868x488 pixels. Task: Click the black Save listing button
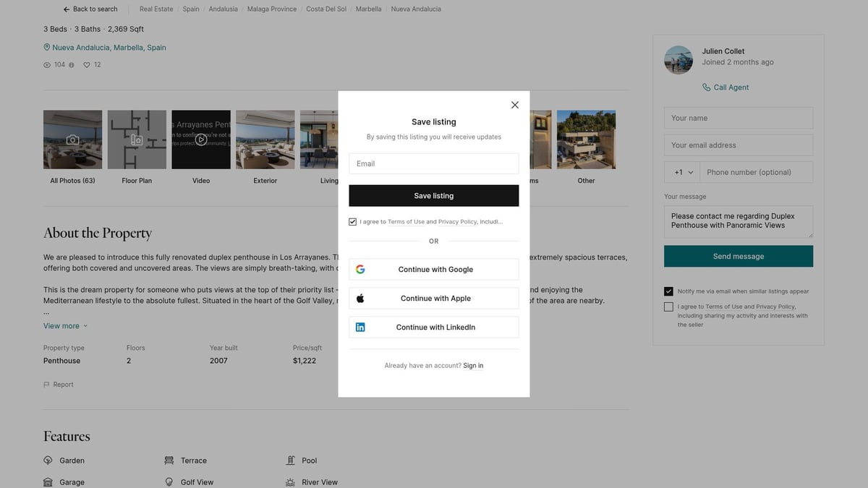[x=433, y=196]
